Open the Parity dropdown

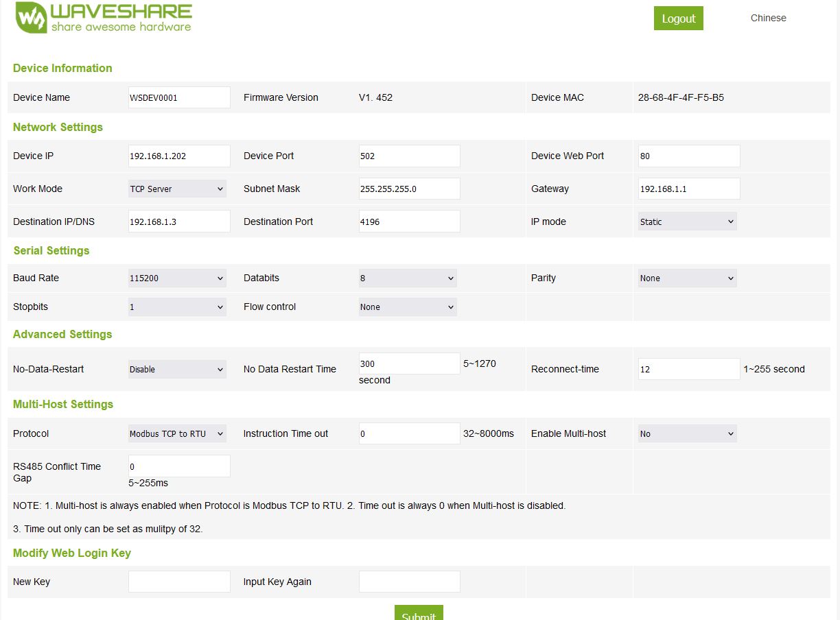click(x=687, y=278)
